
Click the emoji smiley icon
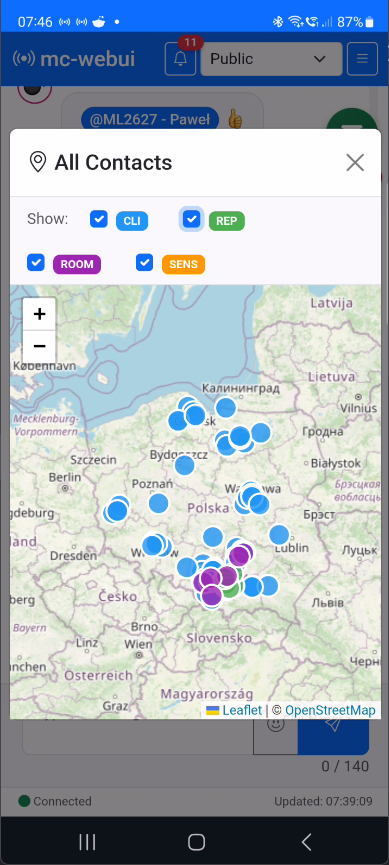275,724
